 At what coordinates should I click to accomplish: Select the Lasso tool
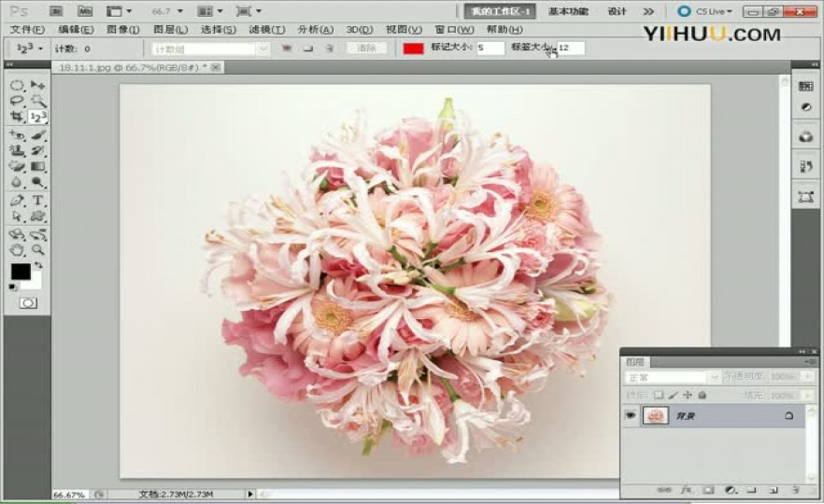(x=18, y=101)
